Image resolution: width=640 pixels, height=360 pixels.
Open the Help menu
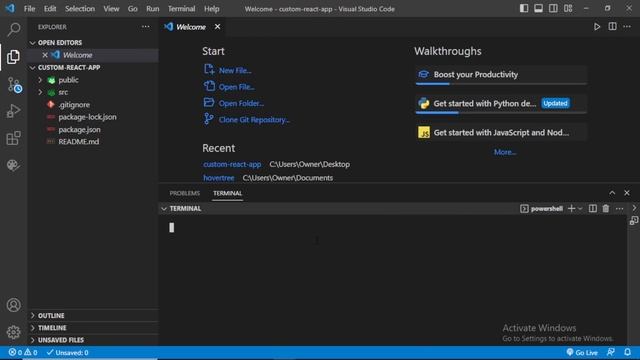coord(211,9)
